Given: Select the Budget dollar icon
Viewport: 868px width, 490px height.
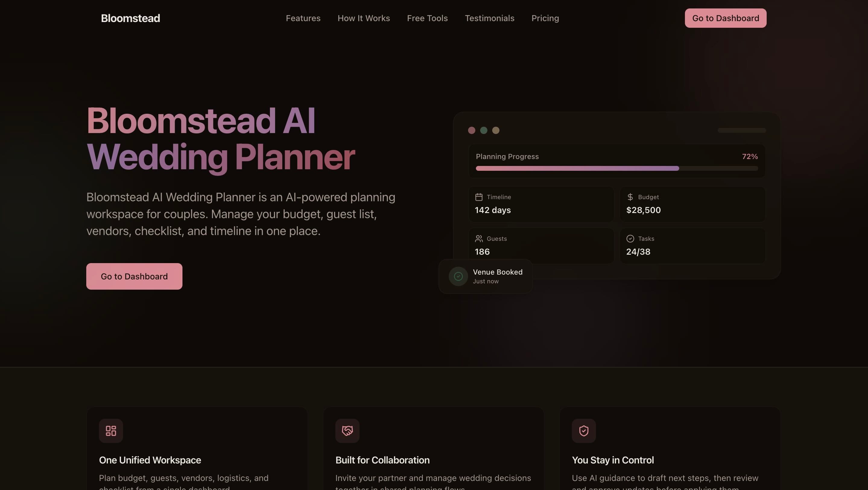Looking at the screenshot, I should (x=630, y=197).
